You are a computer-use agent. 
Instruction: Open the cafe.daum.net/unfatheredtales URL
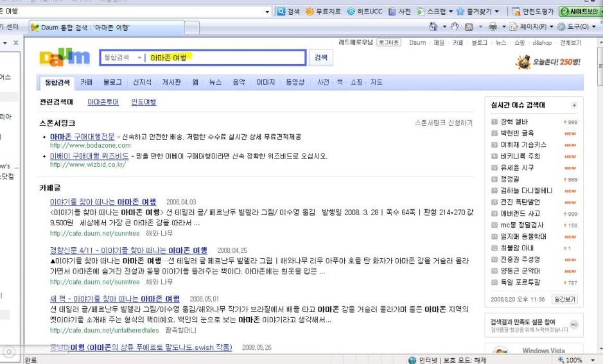coord(104,330)
